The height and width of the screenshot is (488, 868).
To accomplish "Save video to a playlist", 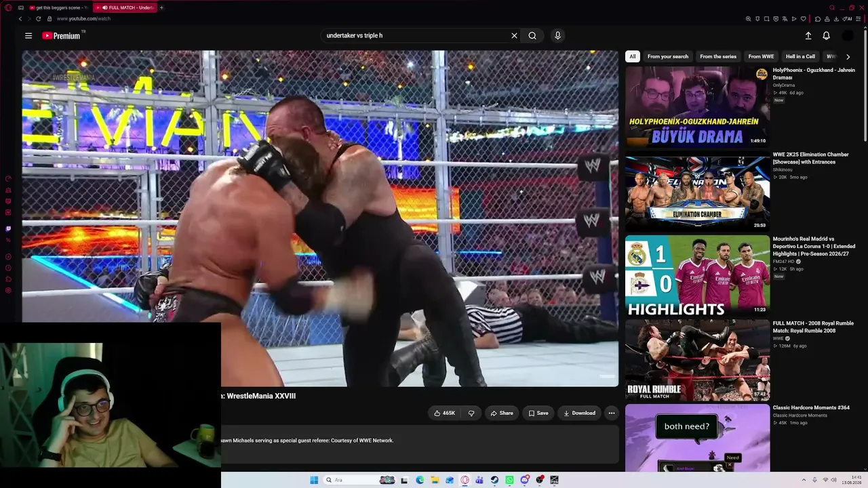I will coord(538,413).
